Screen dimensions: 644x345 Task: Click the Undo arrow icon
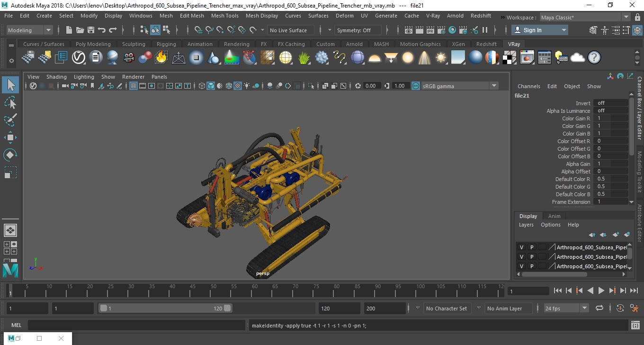[102, 30]
